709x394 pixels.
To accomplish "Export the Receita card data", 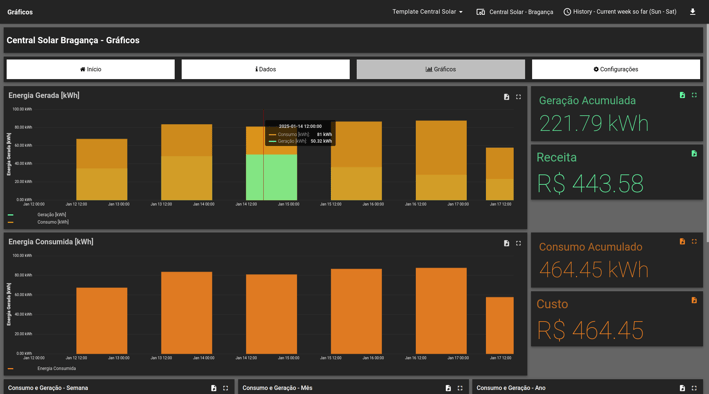I will click(x=694, y=154).
